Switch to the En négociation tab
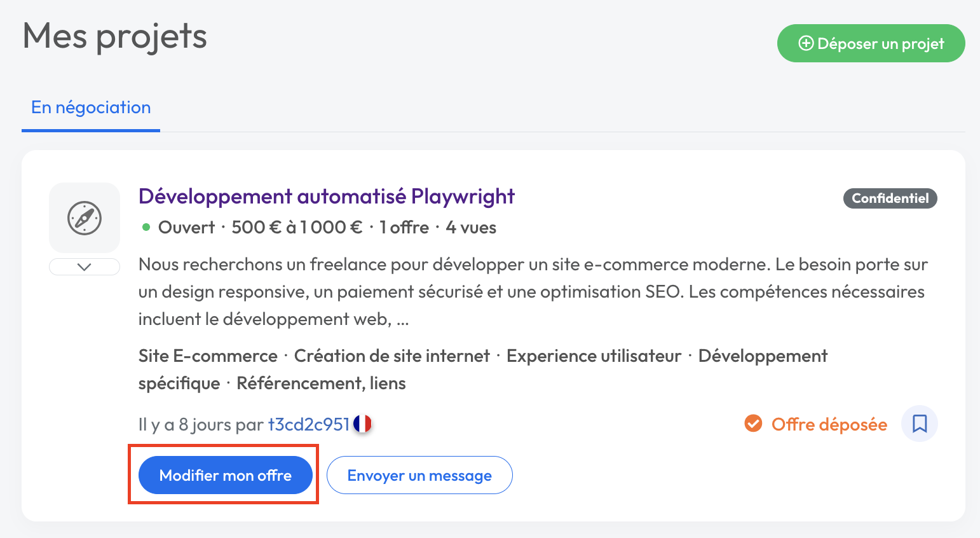Viewport: 980px width, 538px height. pos(91,107)
